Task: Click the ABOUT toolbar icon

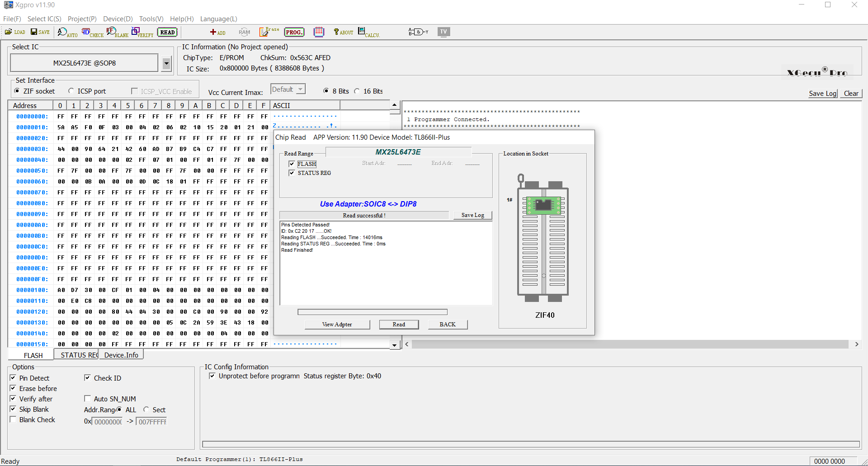Action: point(344,32)
